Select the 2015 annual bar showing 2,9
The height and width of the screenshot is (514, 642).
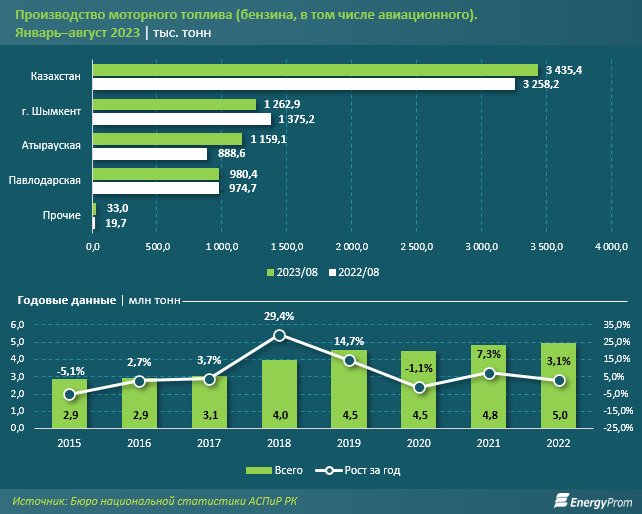click(70, 403)
